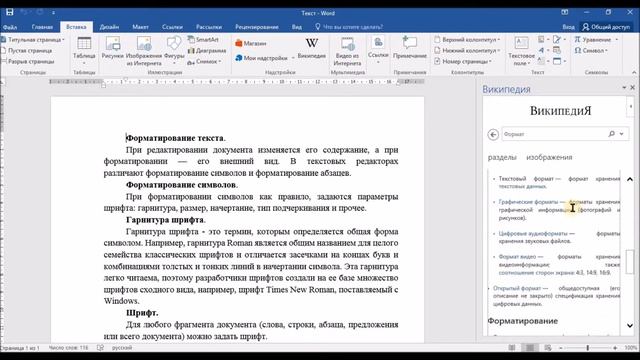Click the Wikipedia article scroll down arrow
Screen dimensions: 640x360
point(630,326)
